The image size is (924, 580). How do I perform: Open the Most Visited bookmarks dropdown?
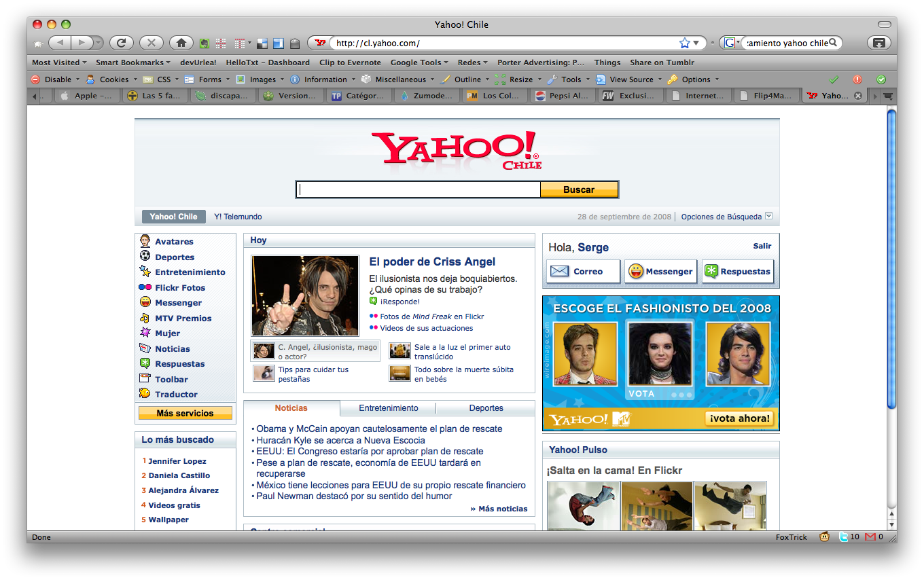[59, 62]
